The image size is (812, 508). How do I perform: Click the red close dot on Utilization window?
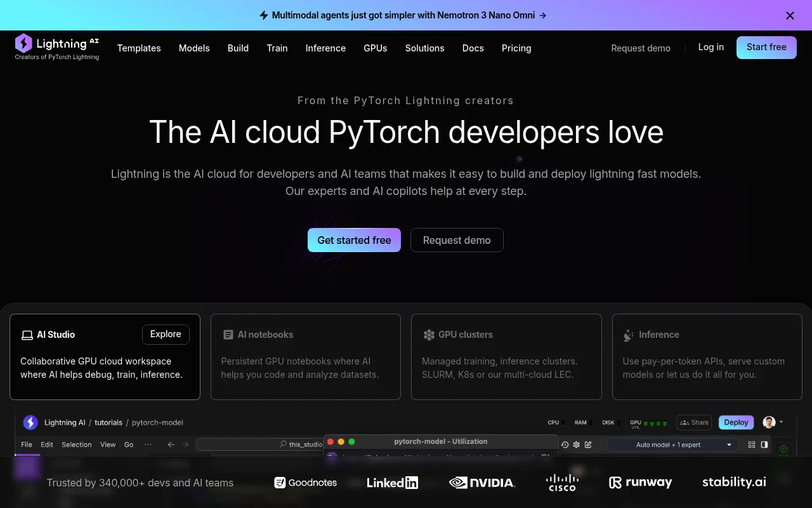coord(330,441)
